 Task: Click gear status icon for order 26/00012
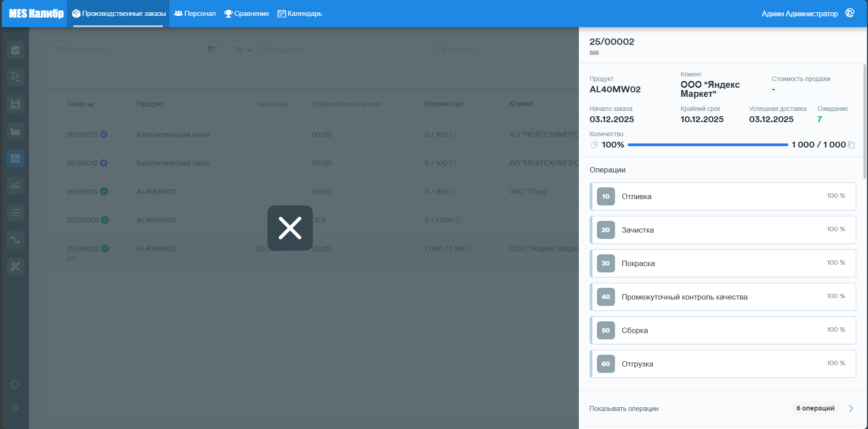point(104,163)
